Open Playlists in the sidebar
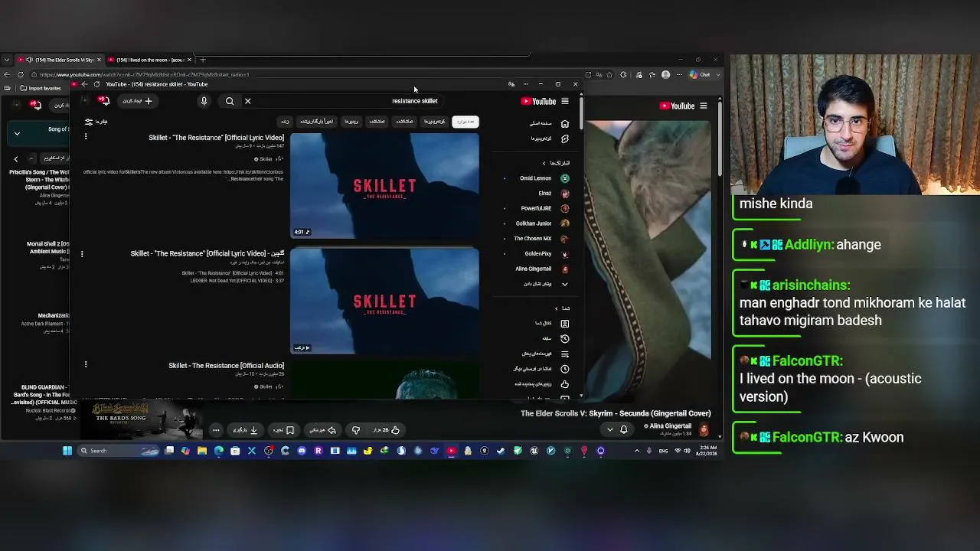The image size is (980, 551). [545, 354]
